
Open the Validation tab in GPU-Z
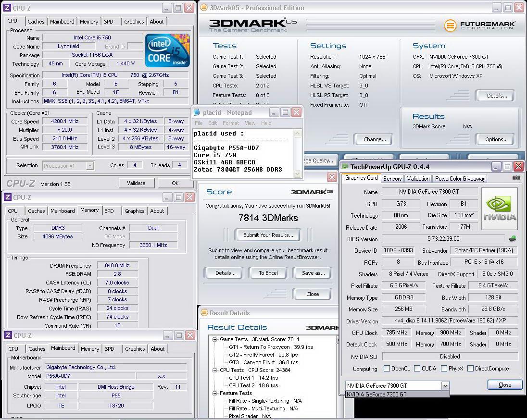tap(418, 179)
